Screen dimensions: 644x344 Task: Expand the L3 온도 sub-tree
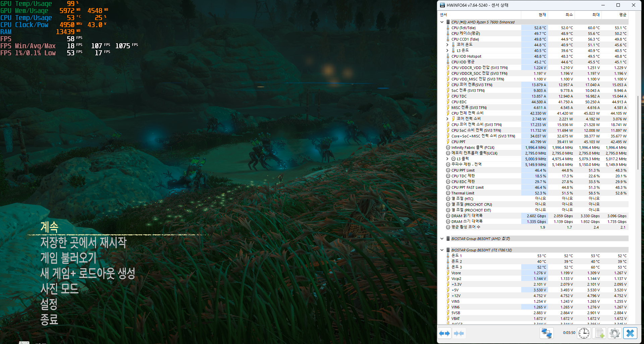click(x=447, y=51)
